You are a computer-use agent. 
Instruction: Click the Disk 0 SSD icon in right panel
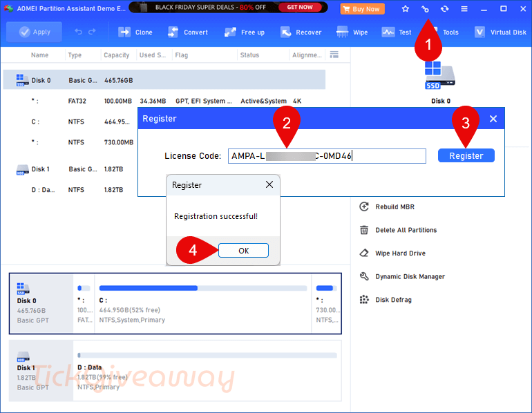(440, 75)
